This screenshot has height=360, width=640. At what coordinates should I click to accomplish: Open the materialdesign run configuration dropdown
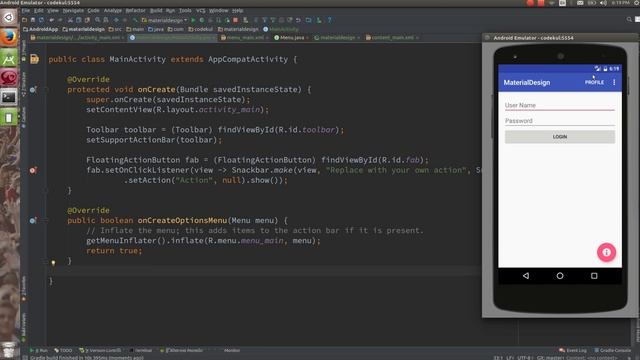coord(164,20)
